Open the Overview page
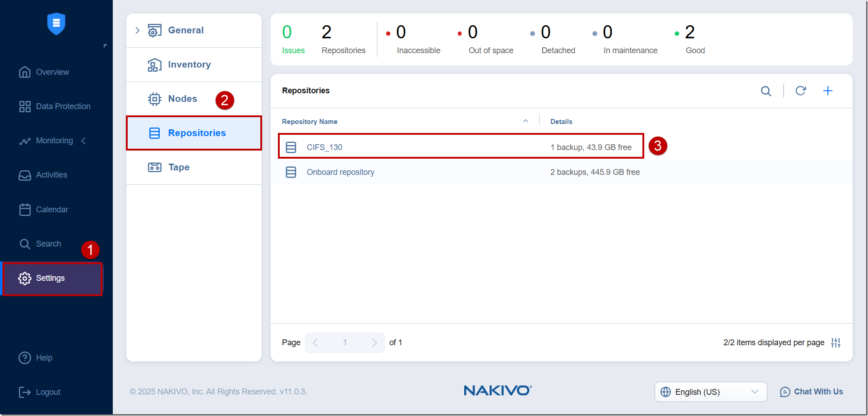The height and width of the screenshot is (416, 868). click(x=52, y=72)
